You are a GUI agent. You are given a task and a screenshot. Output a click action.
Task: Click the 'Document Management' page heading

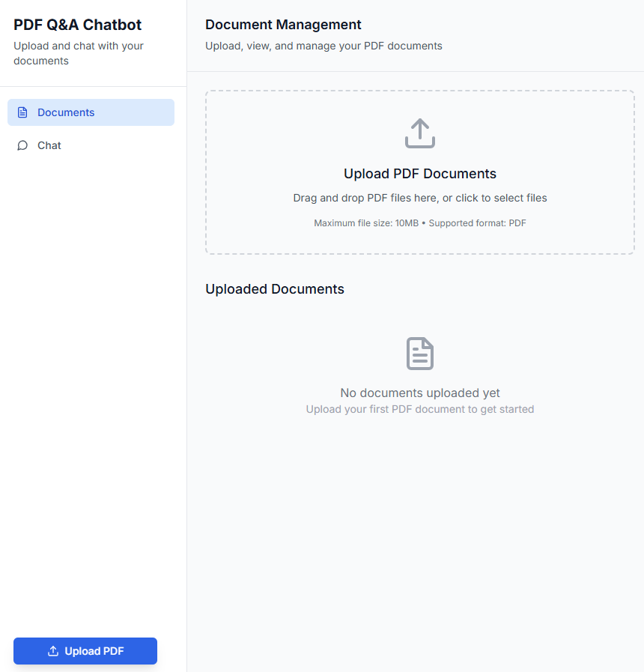283,25
